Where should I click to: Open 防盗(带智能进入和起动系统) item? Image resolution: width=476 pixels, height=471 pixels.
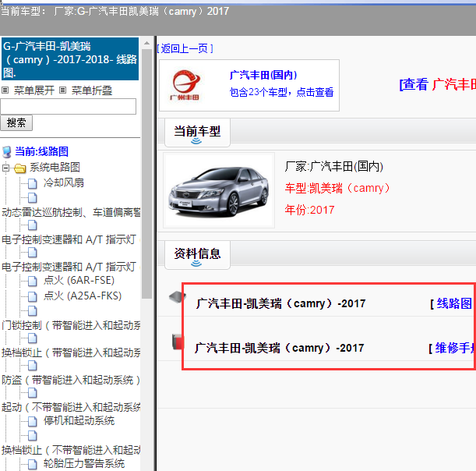pyautogui.click(x=71, y=380)
